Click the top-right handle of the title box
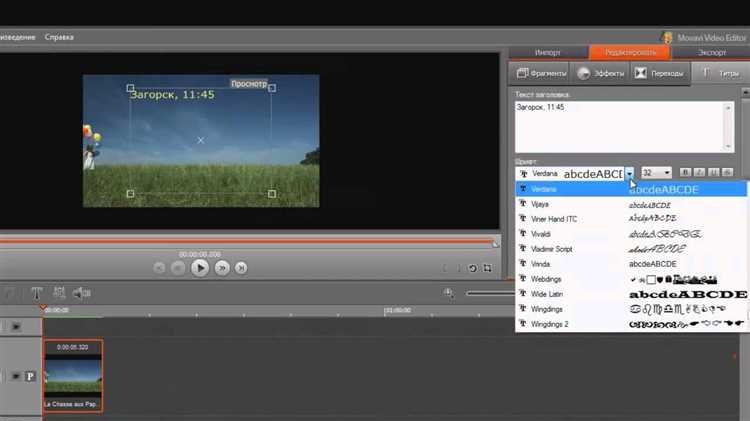 272,88
